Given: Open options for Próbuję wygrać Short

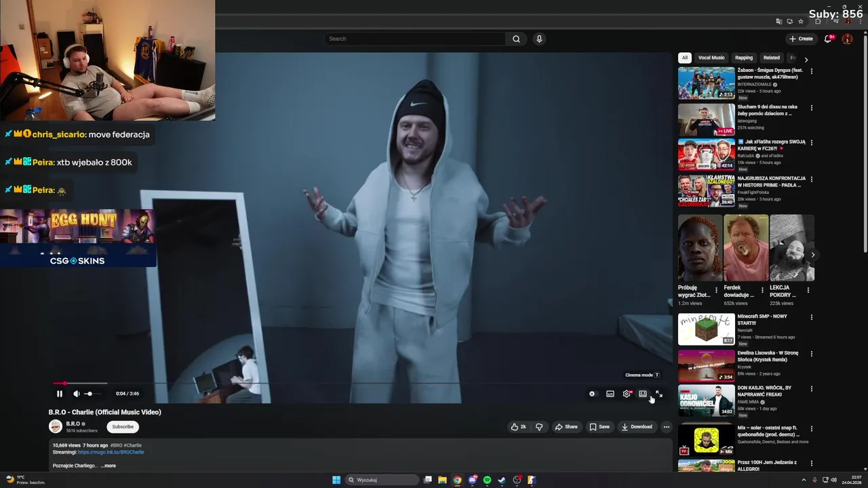Looking at the screenshot, I should (x=716, y=290).
